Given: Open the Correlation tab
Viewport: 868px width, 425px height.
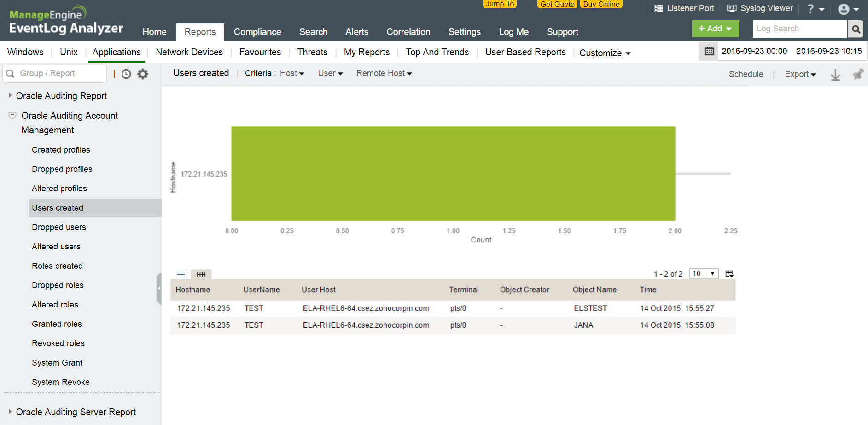Looking at the screenshot, I should [408, 32].
